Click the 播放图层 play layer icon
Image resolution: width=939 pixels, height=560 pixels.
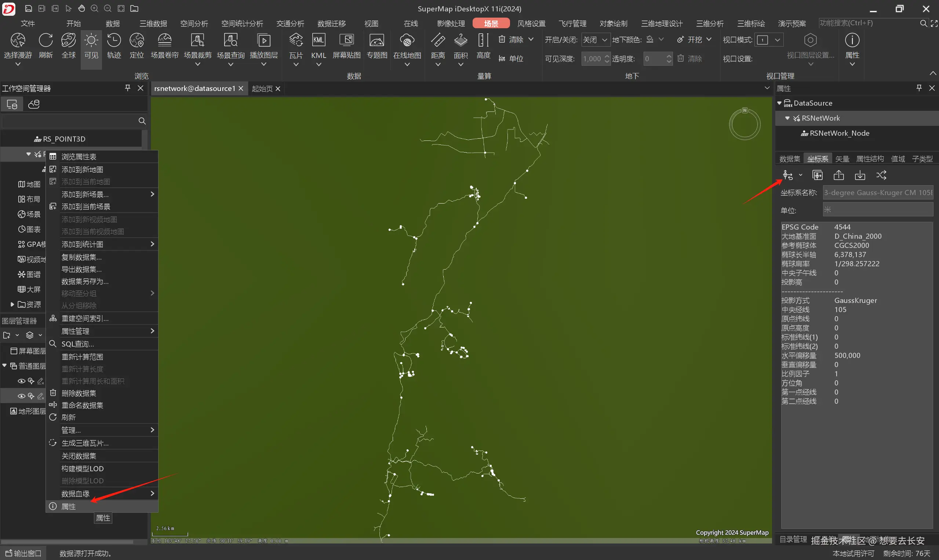263,40
